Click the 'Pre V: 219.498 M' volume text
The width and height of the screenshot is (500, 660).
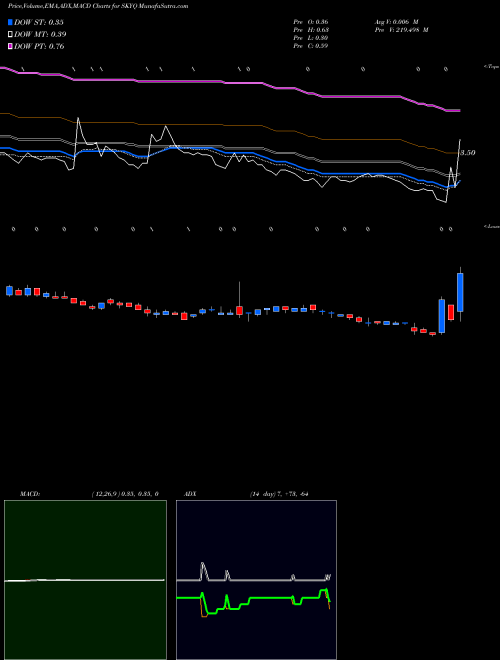click(402, 30)
